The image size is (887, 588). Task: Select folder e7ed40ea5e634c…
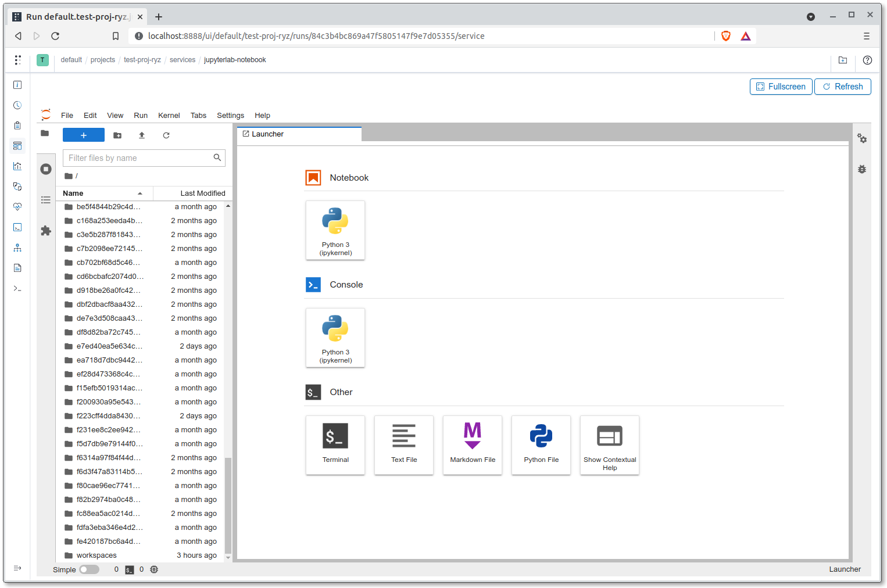(141, 346)
